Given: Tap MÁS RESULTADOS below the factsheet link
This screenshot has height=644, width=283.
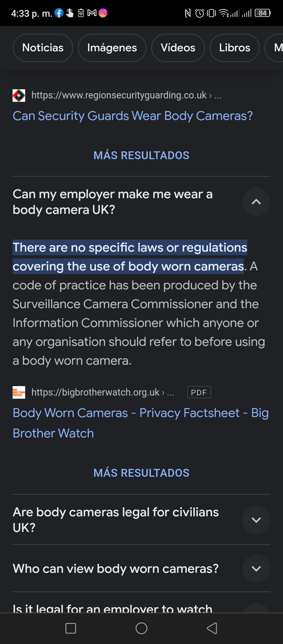Looking at the screenshot, I should [141, 473].
